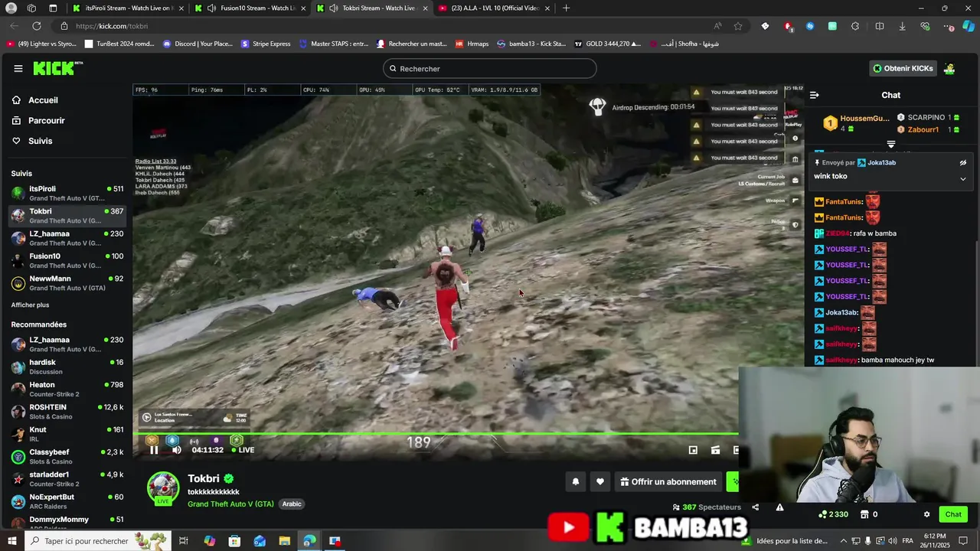Open NewwMann followed channel
This screenshot has width=980, height=551.
coord(67,283)
